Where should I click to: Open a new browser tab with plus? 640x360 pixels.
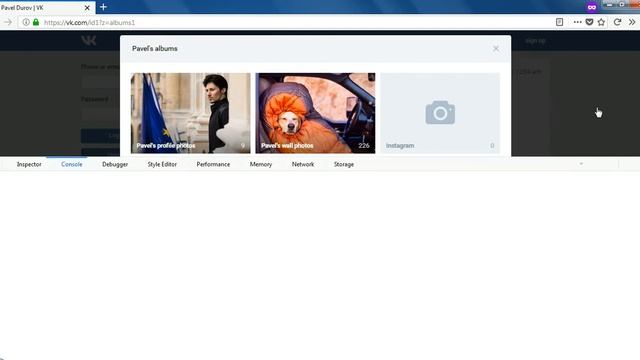click(103, 7)
